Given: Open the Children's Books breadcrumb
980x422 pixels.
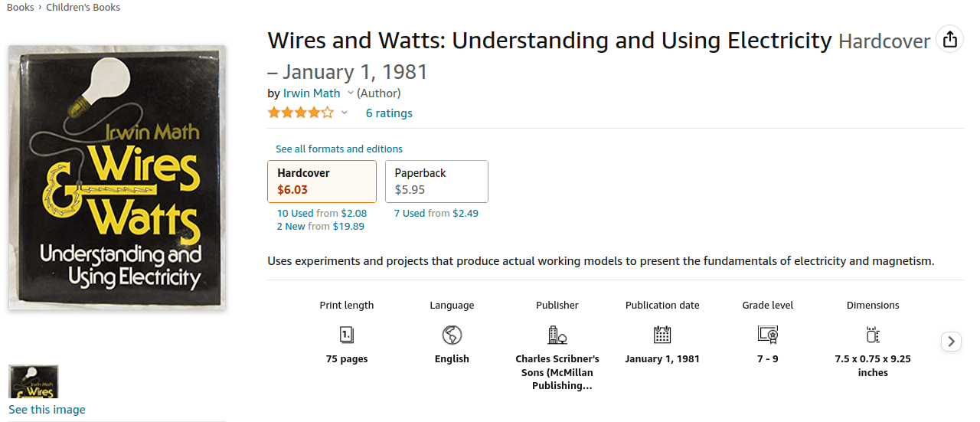Looking at the screenshot, I should 83,7.
